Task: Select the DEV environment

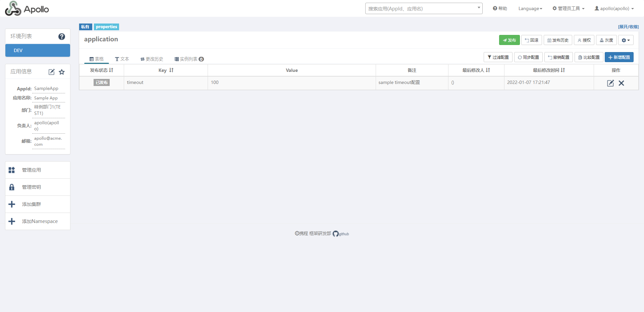Action: point(38,50)
